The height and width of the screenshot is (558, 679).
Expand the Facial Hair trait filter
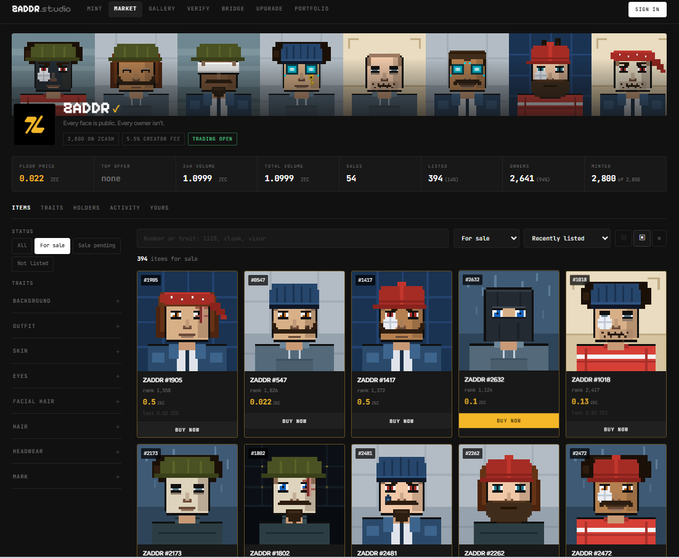pos(66,401)
